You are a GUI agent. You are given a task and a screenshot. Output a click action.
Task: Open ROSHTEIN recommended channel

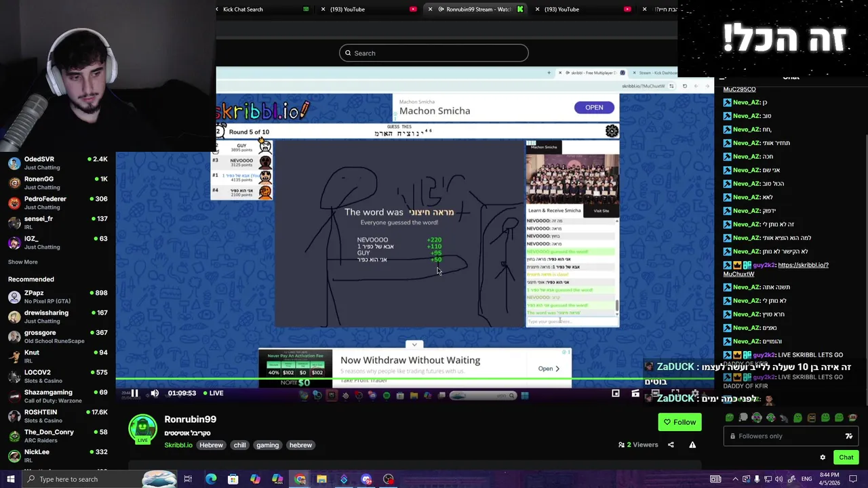[58, 416]
